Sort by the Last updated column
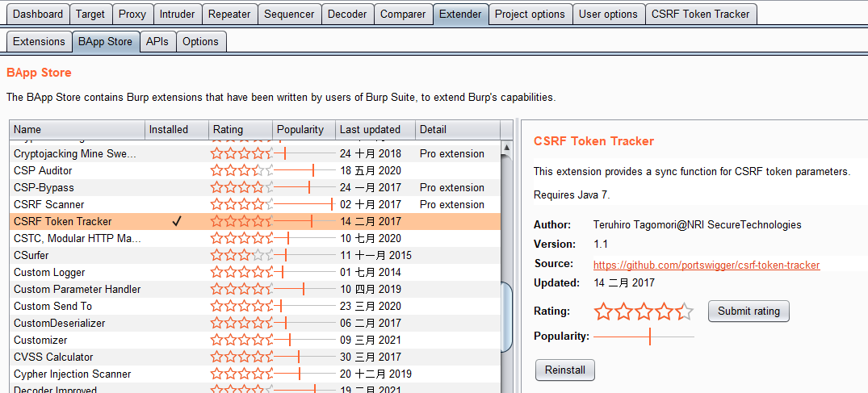Image resolution: width=868 pixels, height=393 pixels. coord(375,130)
